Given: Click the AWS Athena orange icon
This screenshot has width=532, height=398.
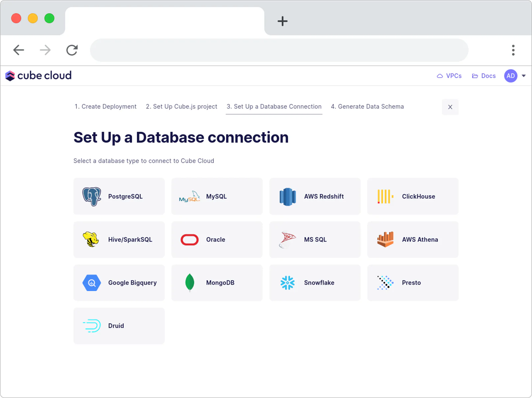Looking at the screenshot, I should (x=385, y=240).
